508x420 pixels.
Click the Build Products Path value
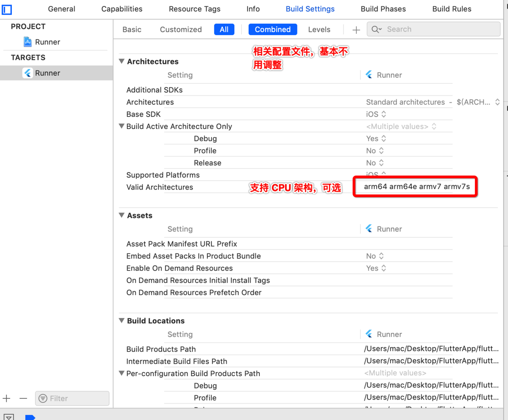click(431, 349)
